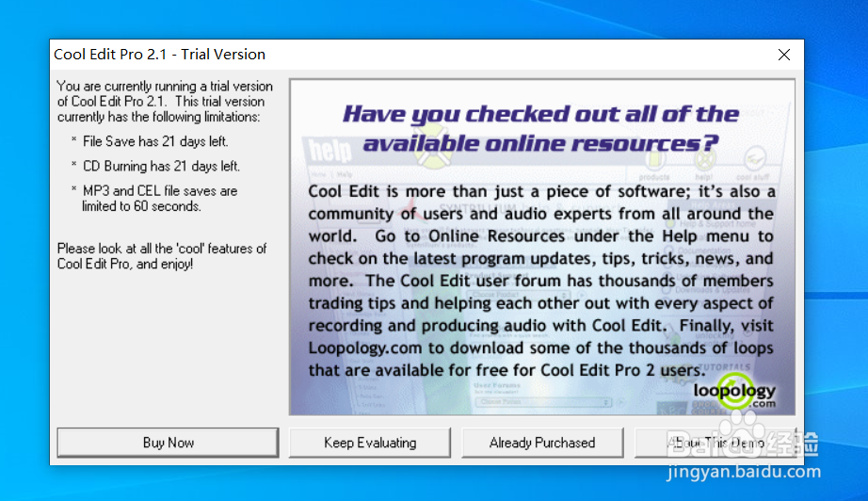Click the 'CD Burning has 21 days left.' line

[x=161, y=166]
